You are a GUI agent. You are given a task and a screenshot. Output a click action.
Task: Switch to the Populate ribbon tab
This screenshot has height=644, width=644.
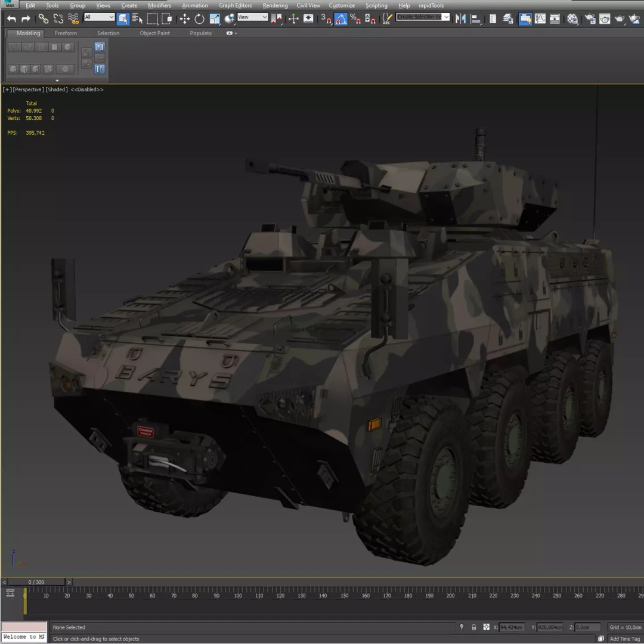click(201, 33)
